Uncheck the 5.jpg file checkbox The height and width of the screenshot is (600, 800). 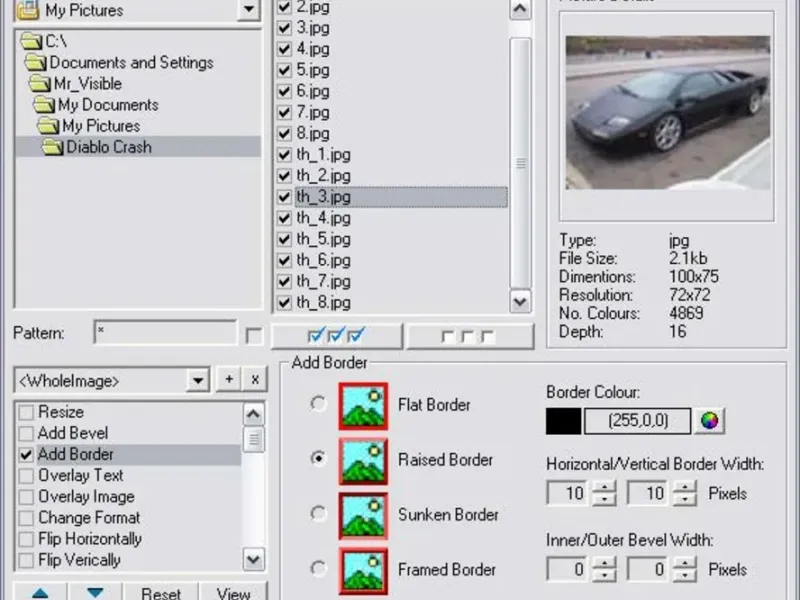pos(284,70)
